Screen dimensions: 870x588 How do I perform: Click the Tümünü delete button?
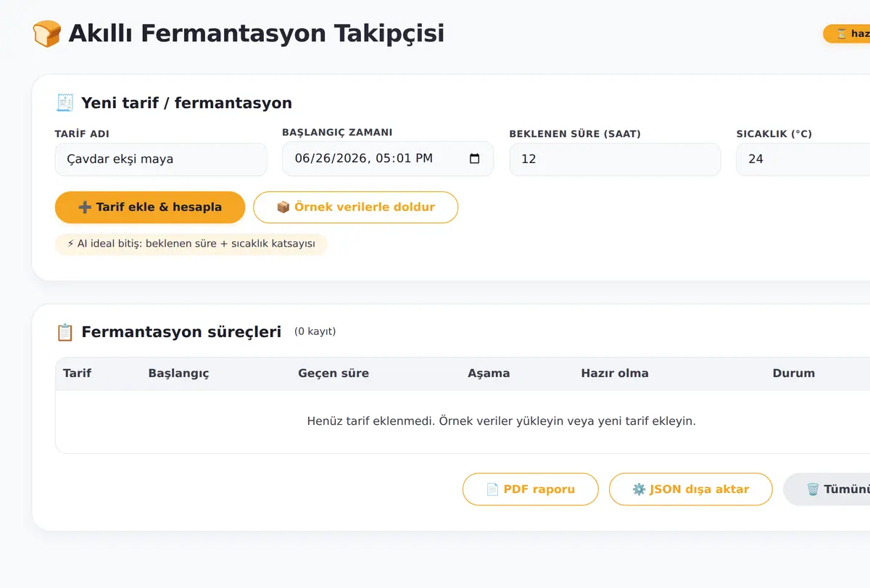click(x=826, y=489)
